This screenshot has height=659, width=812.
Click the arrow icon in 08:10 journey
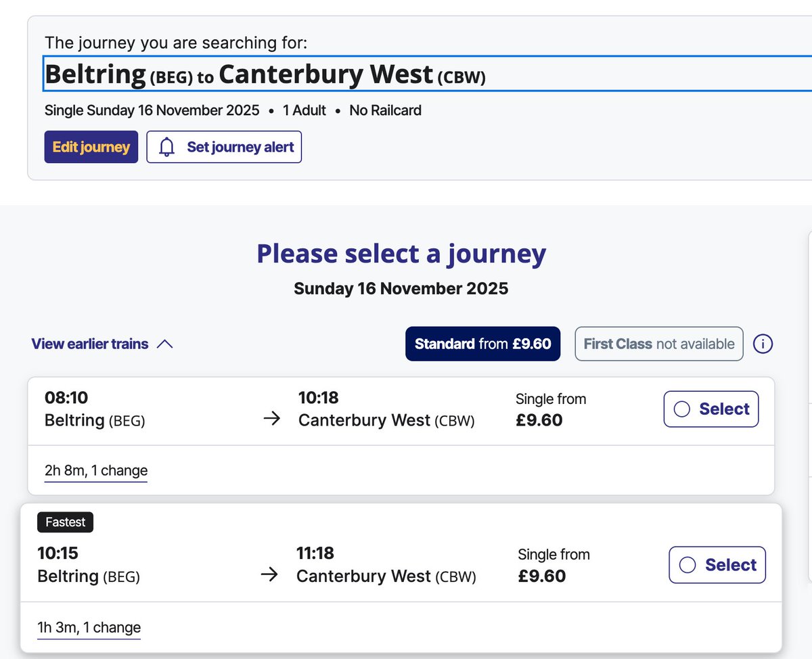[271, 419]
